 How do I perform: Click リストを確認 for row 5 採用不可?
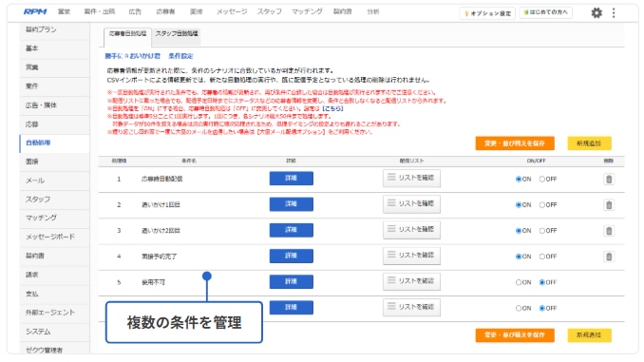[x=411, y=281]
